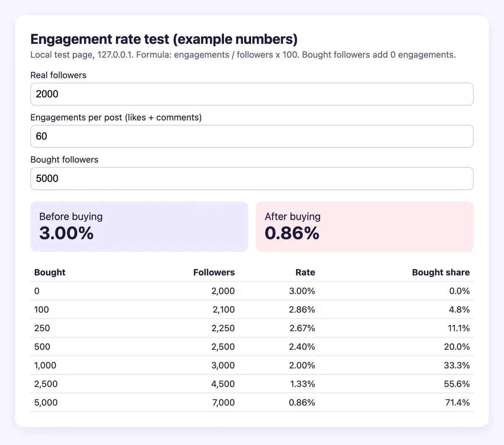Click the Real followers input field
The image size is (504, 445).
coord(252,94)
